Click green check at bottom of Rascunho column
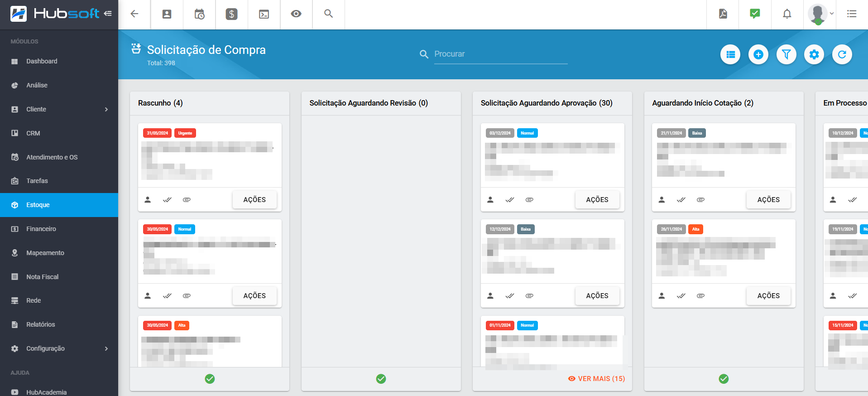 [210, 379]
